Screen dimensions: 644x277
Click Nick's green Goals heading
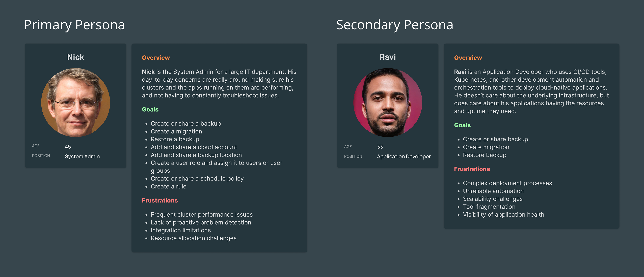pyautogui.click(x=150, y=109)
